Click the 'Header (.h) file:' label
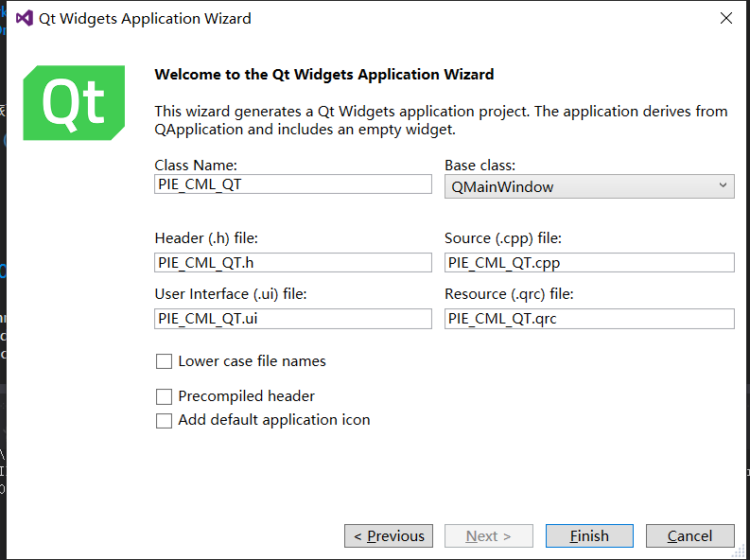The image size is (750, 560). [206, 238]
